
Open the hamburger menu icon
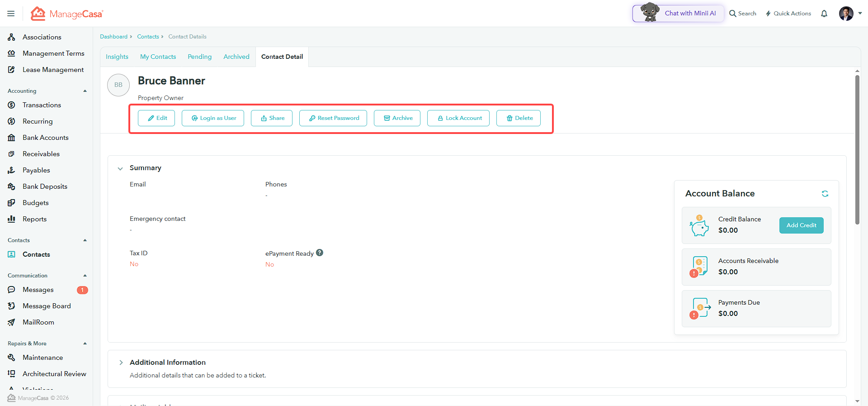pyautogui.click(x=11, y=14)
